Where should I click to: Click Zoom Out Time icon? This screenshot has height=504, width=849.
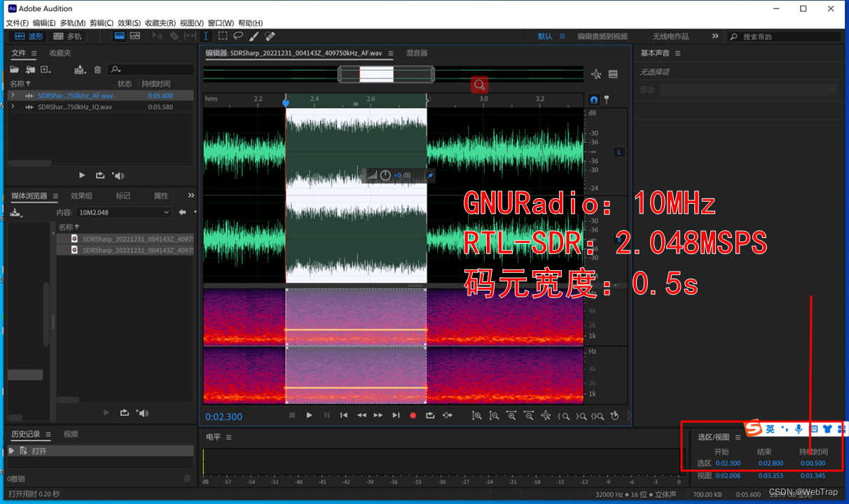pos(529,416)
